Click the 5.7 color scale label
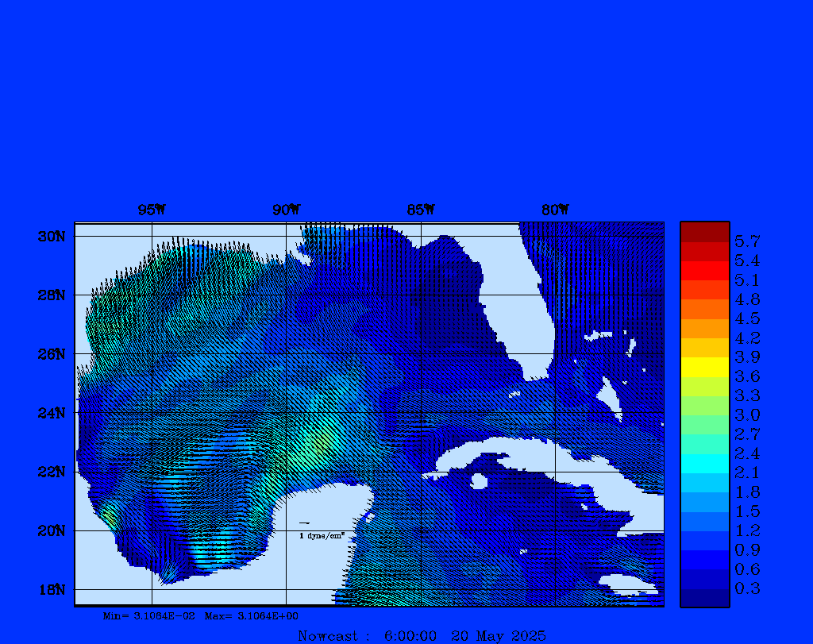 click(747, 241)
